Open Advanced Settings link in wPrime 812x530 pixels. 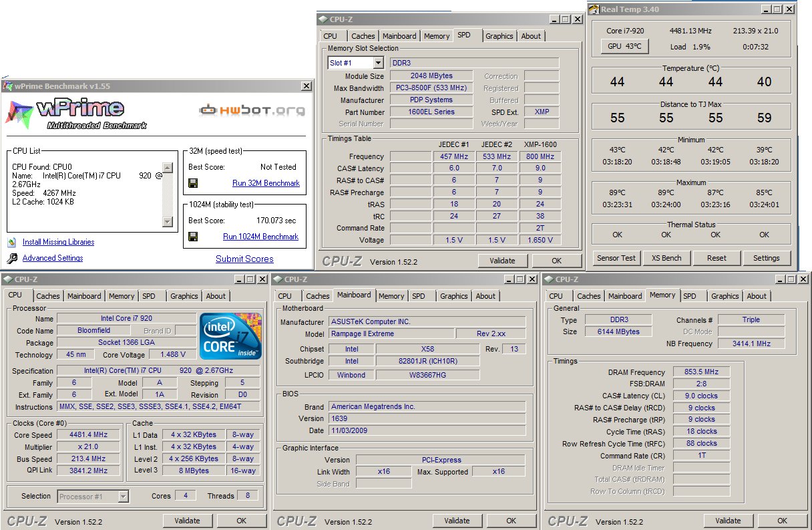coord(53,258)
